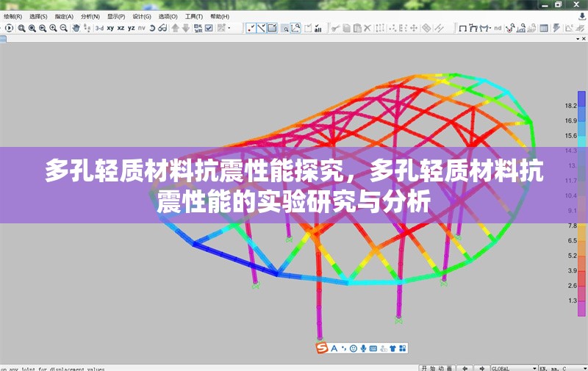Image resolution: width=588 pixels, height=371 pixels.
Task: Toggle the points snap icon
Action: [251, 28]
